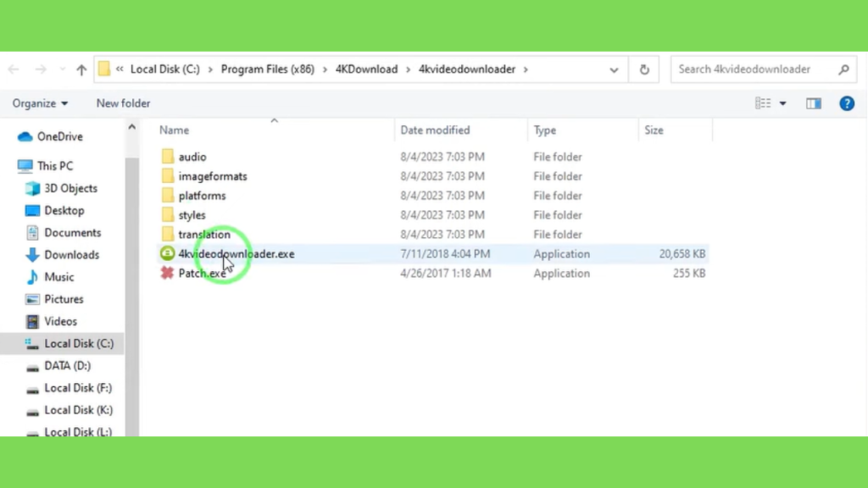This screenshot has height=488, width=868.
Task: Select This PC in the navigation pane
Action: coord(55,166)
